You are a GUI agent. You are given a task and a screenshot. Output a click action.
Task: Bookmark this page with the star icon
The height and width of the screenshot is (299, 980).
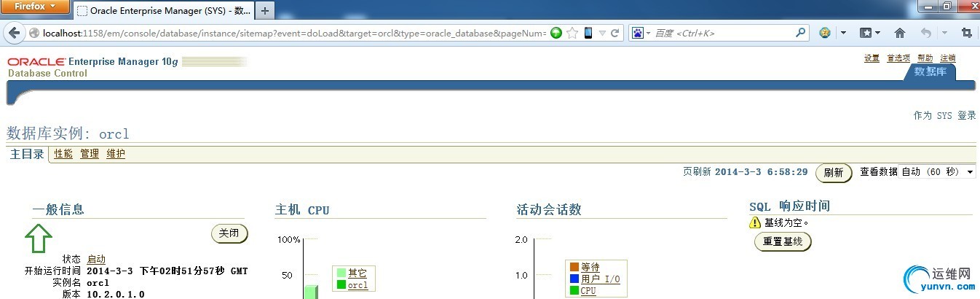click(x=572, y=33)
